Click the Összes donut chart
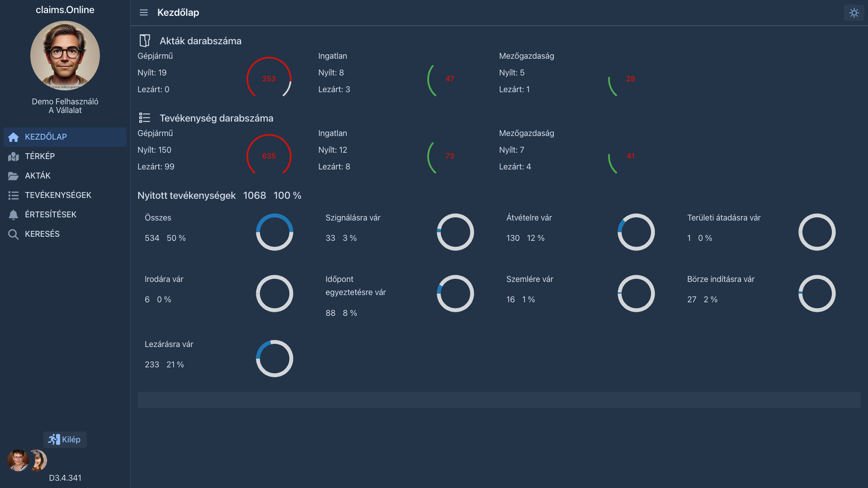This screenshot has width=868, height=488. 274,232
